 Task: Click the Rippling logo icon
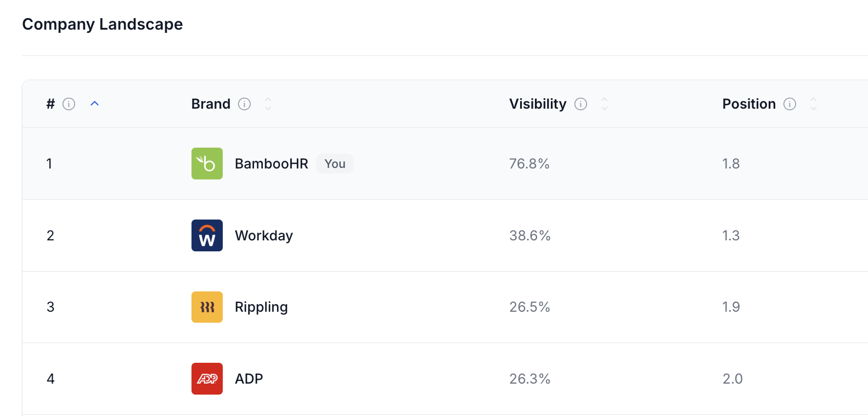pos(207,307)
